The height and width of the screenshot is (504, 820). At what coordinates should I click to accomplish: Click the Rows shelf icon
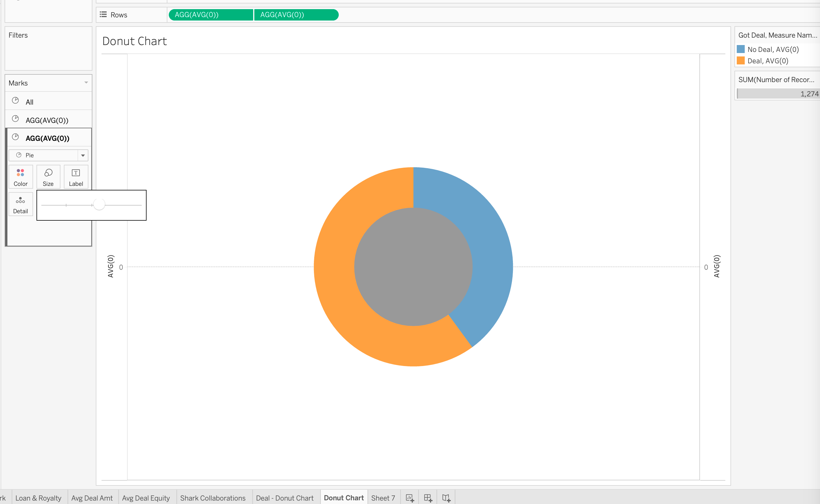103,15
